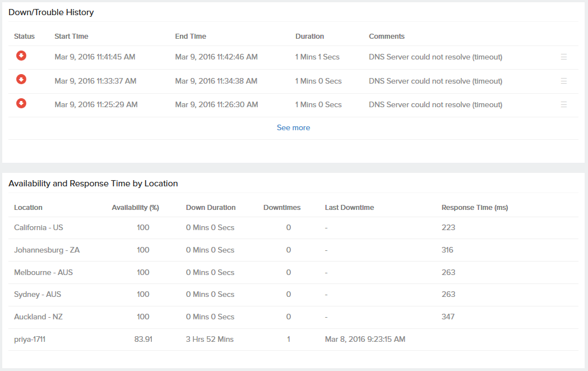Click the red down status icon for 11:41:45 AM
The image size is (588, 371).
(x=21, y=56)
